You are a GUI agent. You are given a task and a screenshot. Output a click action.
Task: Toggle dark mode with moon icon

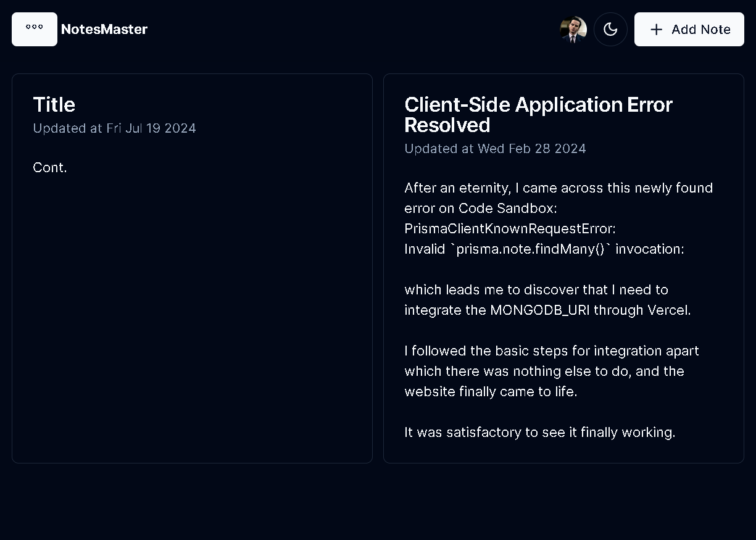pos(610,29)
